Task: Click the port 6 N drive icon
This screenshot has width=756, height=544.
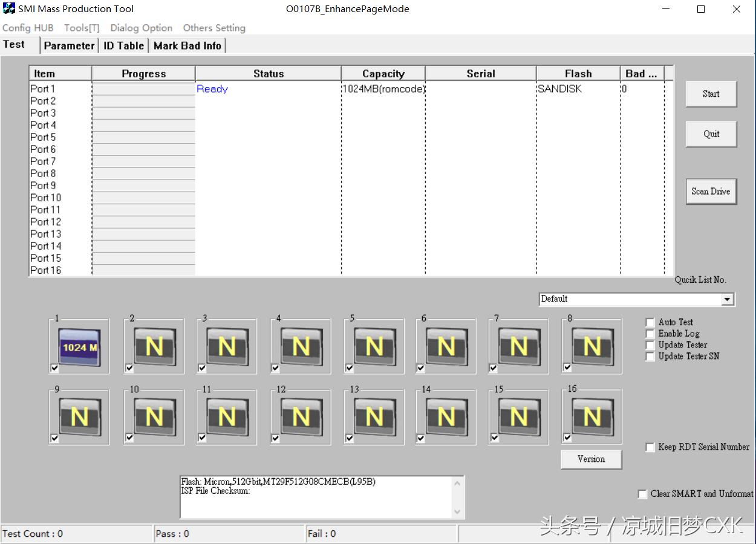Action: (x=446, y=347)
